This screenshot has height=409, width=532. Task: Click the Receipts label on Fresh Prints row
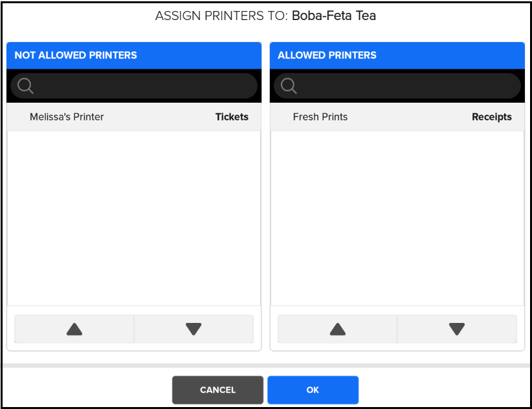click(x=491, y=117)
